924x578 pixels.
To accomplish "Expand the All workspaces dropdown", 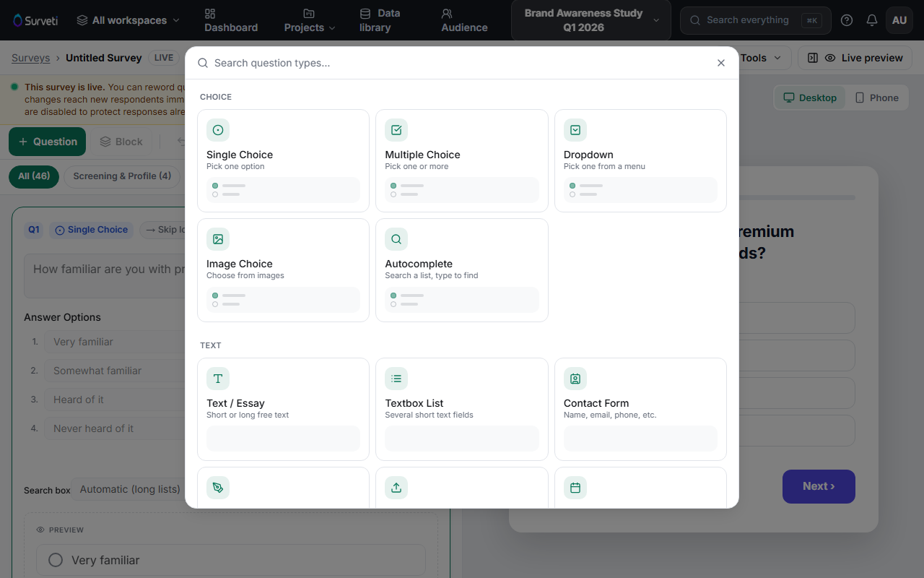I will (x=128, y=20).
